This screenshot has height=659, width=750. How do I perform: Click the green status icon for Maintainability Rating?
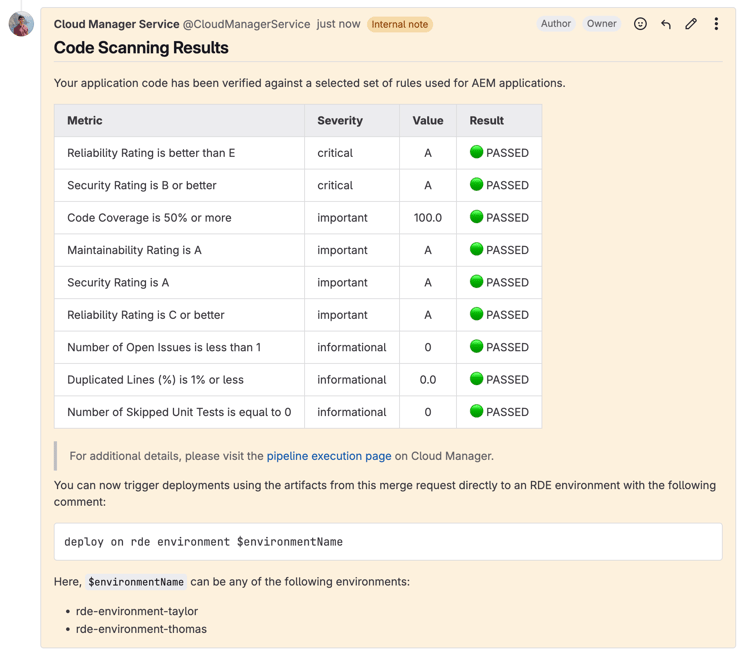click(x=477, y=249)
